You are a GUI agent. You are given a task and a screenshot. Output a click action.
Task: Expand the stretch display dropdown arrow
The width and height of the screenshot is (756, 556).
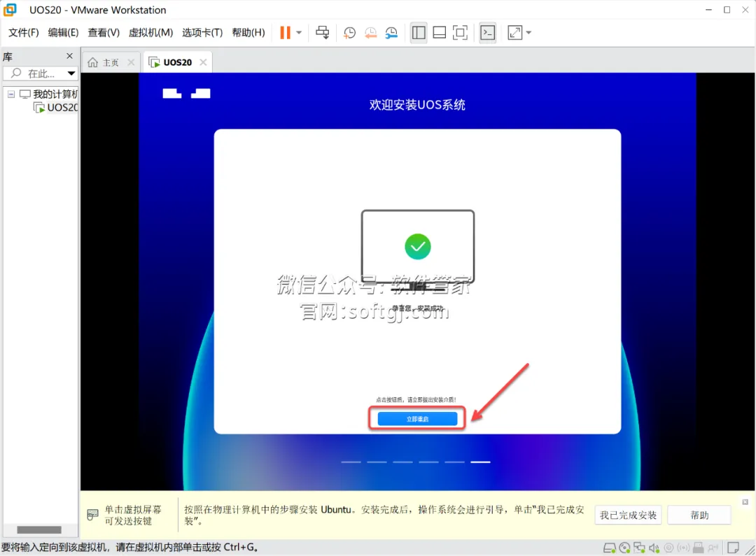[x=528, y=33]
